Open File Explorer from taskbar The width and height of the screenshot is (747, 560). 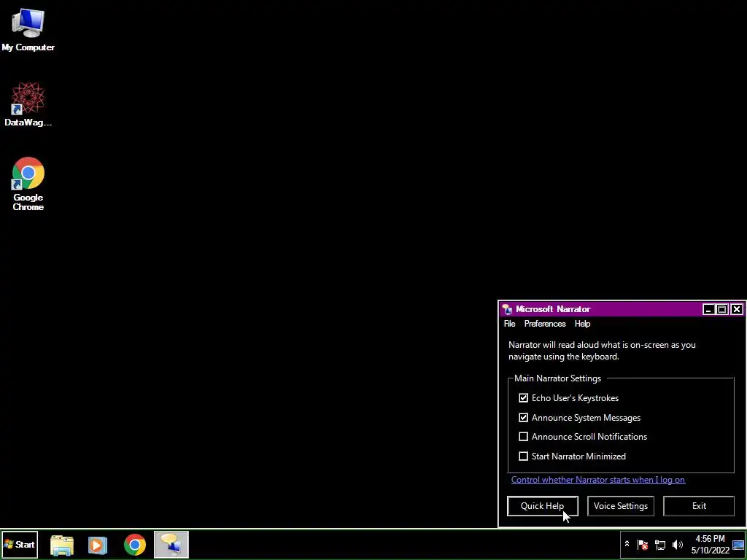click(x=62, y=545)
